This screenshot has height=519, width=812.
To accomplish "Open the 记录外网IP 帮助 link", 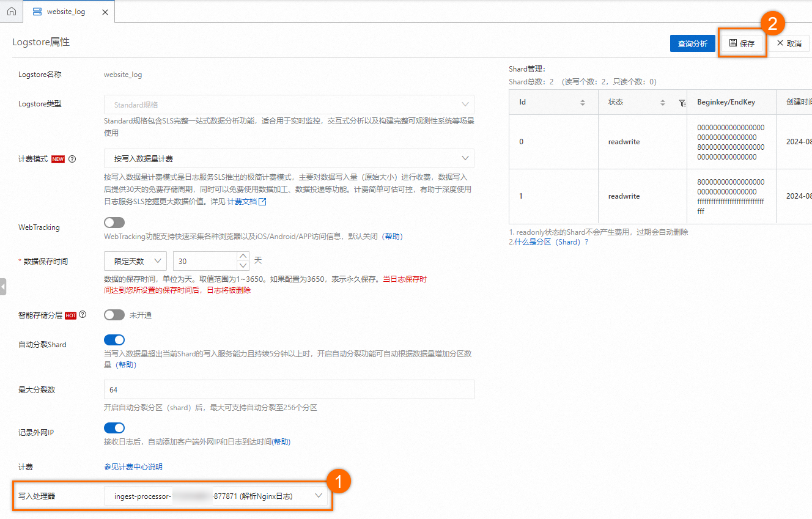I will [x=281, y=442].
